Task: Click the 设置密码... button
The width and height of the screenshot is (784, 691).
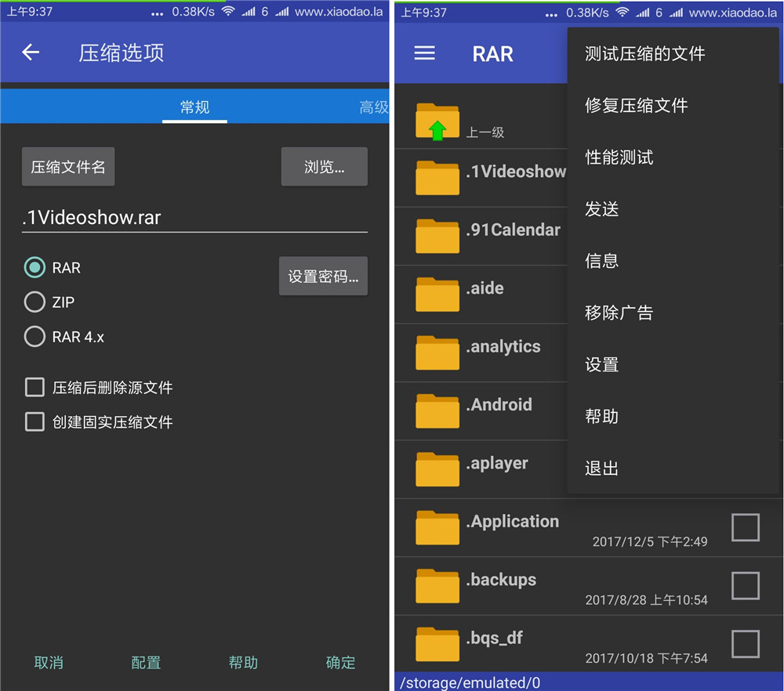Action: [x=323, y=276]
